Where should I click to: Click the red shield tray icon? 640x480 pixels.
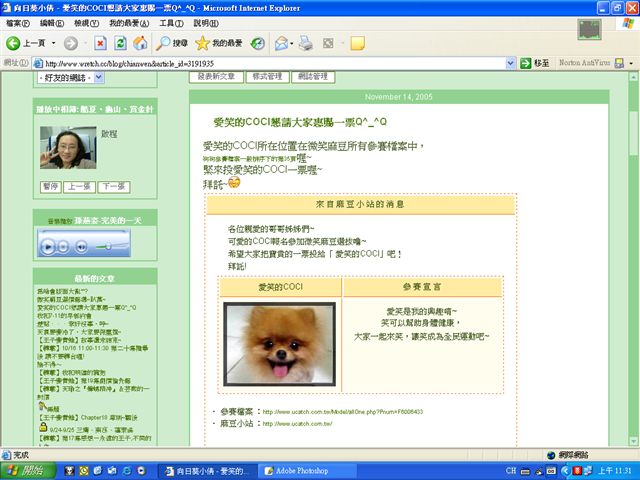[x=577, y=471]
